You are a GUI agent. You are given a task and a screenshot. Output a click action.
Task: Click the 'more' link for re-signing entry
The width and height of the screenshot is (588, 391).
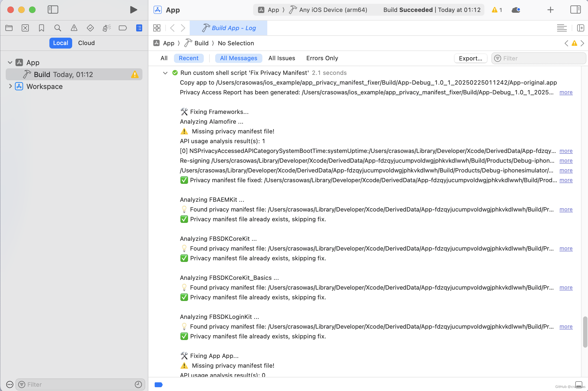tap(566, 160)
